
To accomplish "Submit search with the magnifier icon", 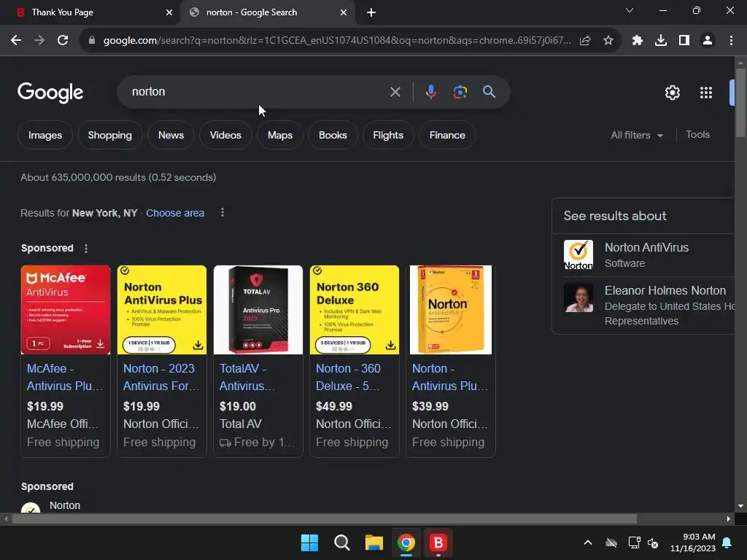I will 489,92.
